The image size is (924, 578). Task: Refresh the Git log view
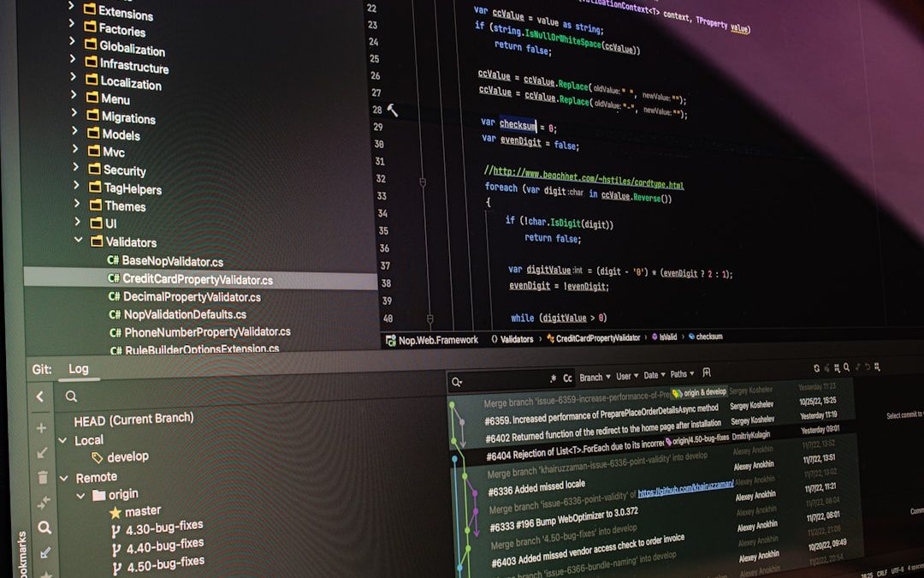817,366
